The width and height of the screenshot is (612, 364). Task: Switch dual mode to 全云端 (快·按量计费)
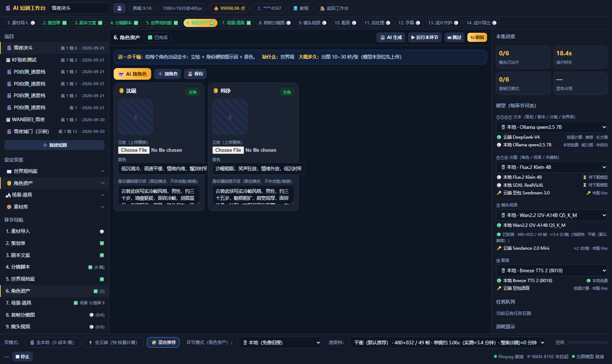pyautogui.click(x=113, y=343)
